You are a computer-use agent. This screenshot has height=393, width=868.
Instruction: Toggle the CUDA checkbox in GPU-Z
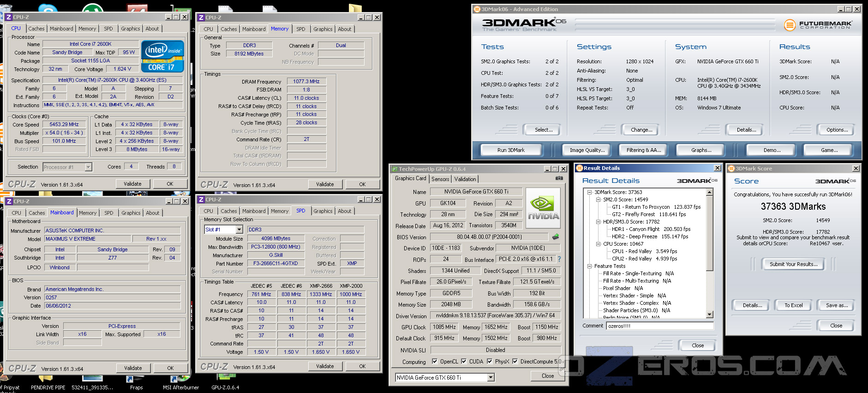pyautogui.click(x=464, y=362)
